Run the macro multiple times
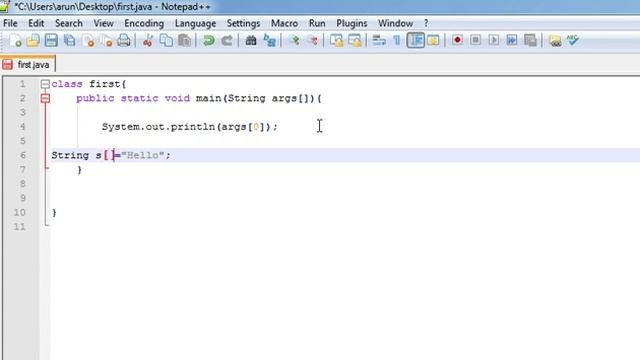 (512, 40)
